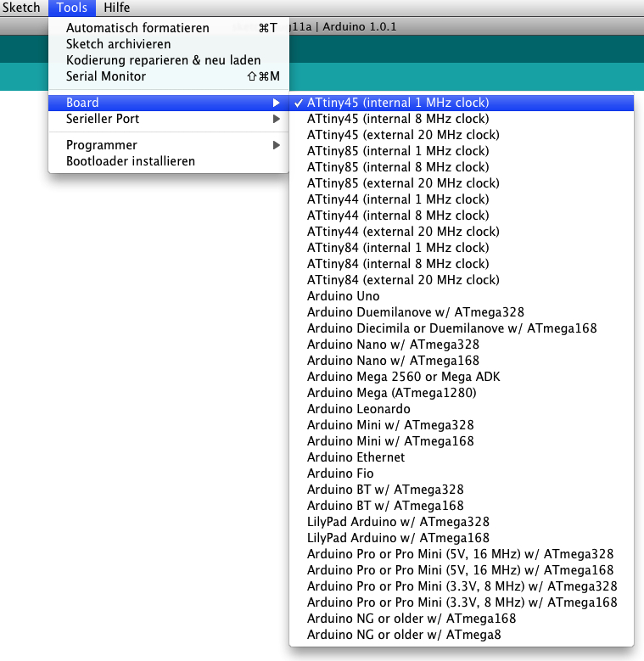This screenshot has width=644, height=661.
Task: Select Arduino Uno board
Action: [343, 296]
